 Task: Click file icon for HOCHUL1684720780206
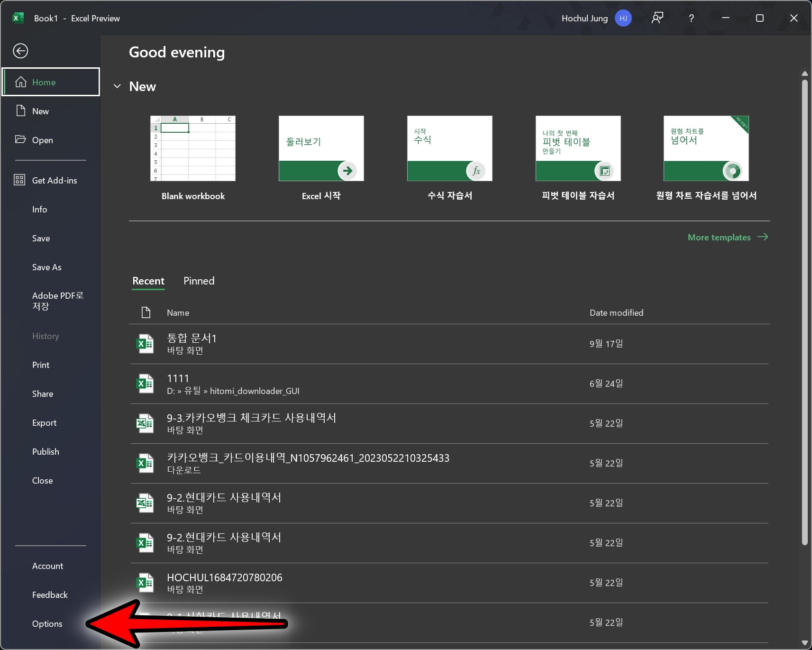(145, 583)
